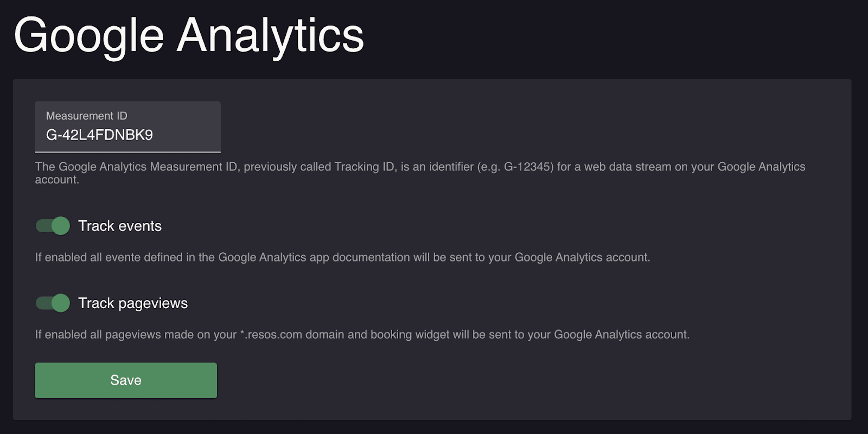The height and width of the screenshot is (434, 868).
Task: Select the value G-42L4FDNBK9
Action: coord(99,135)
